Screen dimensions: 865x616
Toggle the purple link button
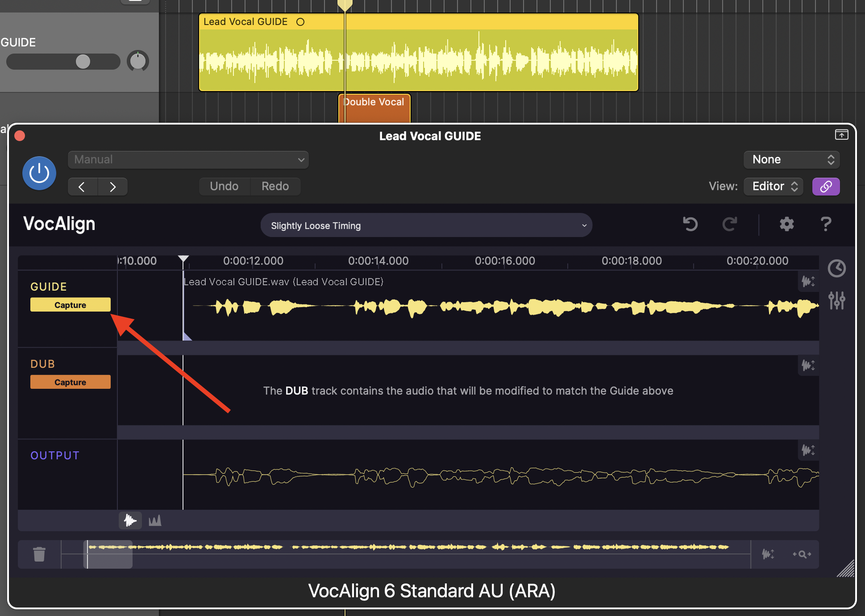826,186
